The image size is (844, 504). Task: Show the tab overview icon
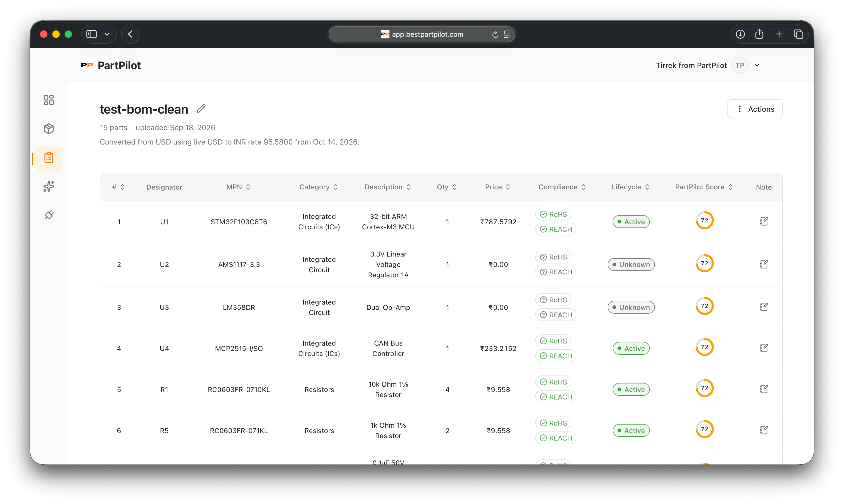point(798,34)
